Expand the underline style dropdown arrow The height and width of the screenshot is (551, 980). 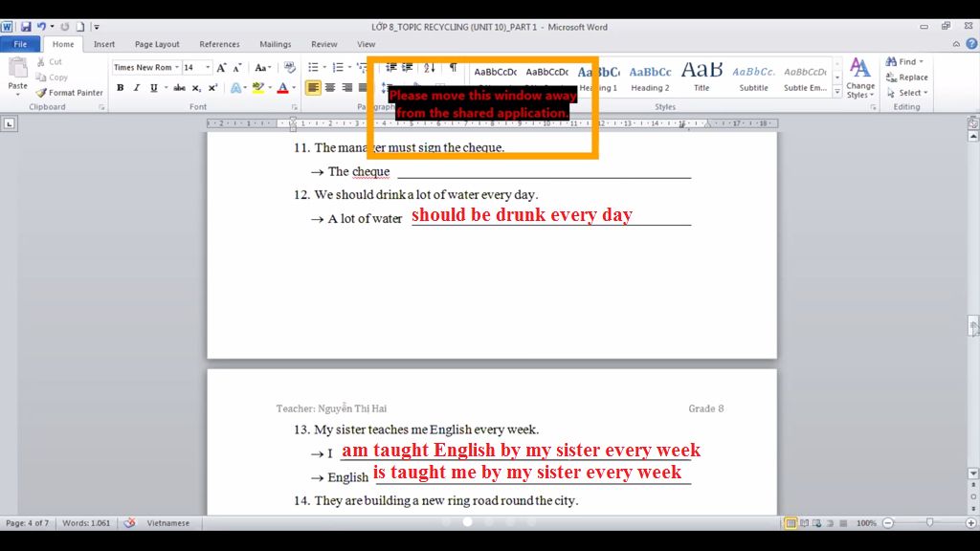(167, 88)
